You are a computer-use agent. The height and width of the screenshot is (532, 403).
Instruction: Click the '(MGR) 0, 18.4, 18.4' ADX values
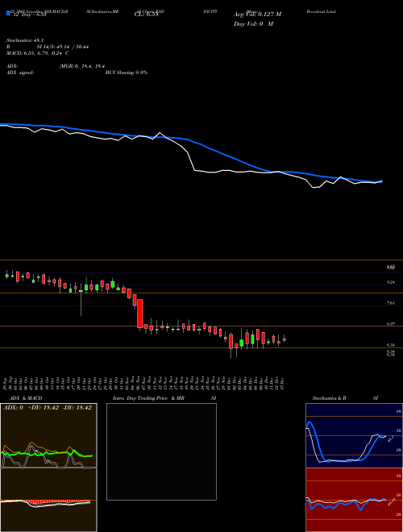[81, 67]
